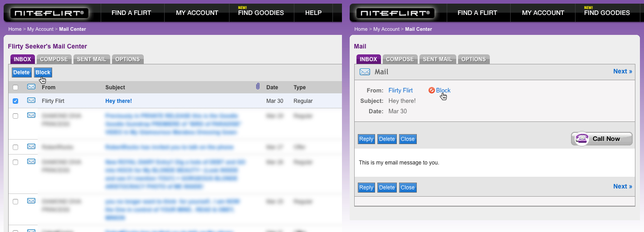Open Find a Flirt in left window
Viewport: 644px width, 232px height.
[132, 13]
